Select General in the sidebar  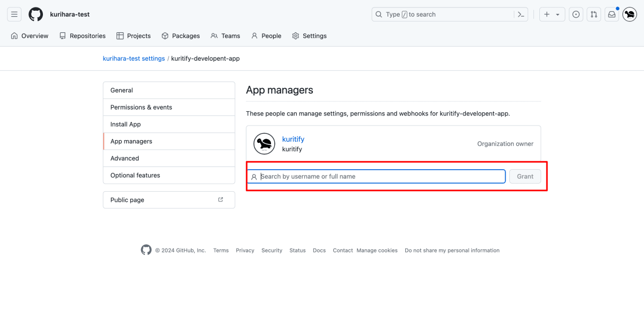(169, 90)
